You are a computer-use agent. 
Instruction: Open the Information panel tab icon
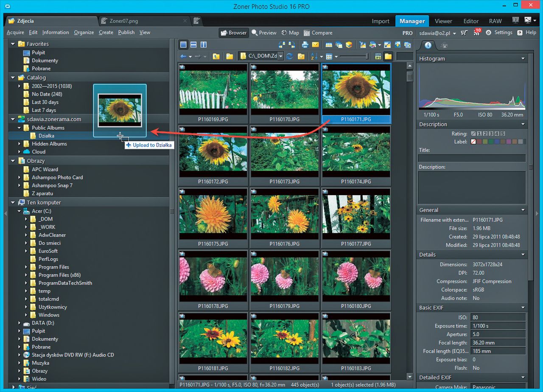tap(428, 45)
